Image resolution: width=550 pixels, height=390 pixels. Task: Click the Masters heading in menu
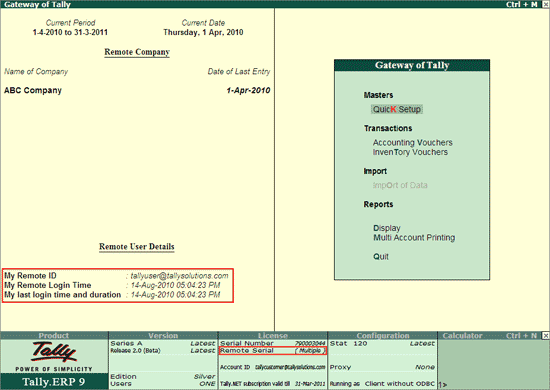(x=378, y=95)
